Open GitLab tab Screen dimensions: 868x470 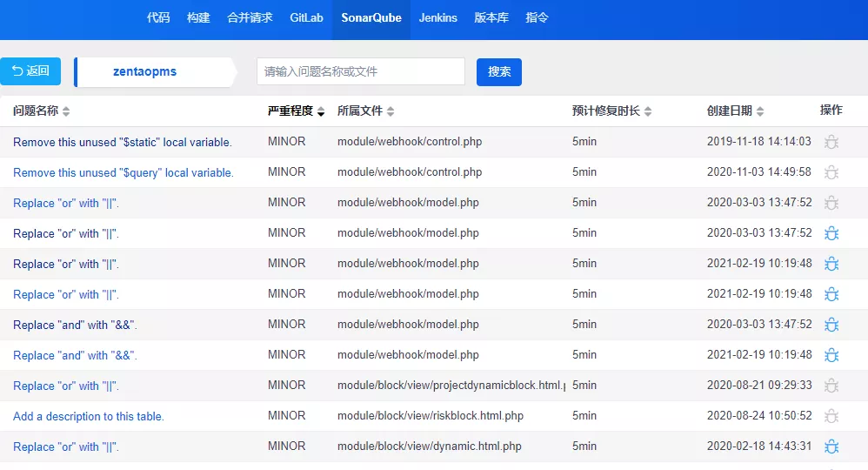point(306,17)
